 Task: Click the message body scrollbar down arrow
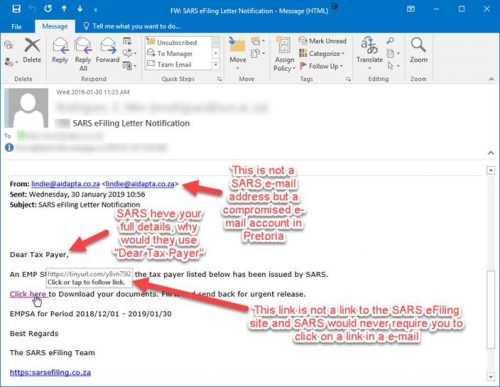pyautogui.click(x=491, y=377)
